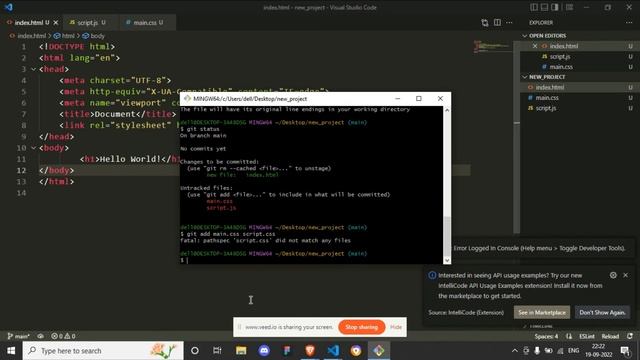Click the VS Code logo icon
The height and width of the screenshot is (360, 640).
(9, 7)
